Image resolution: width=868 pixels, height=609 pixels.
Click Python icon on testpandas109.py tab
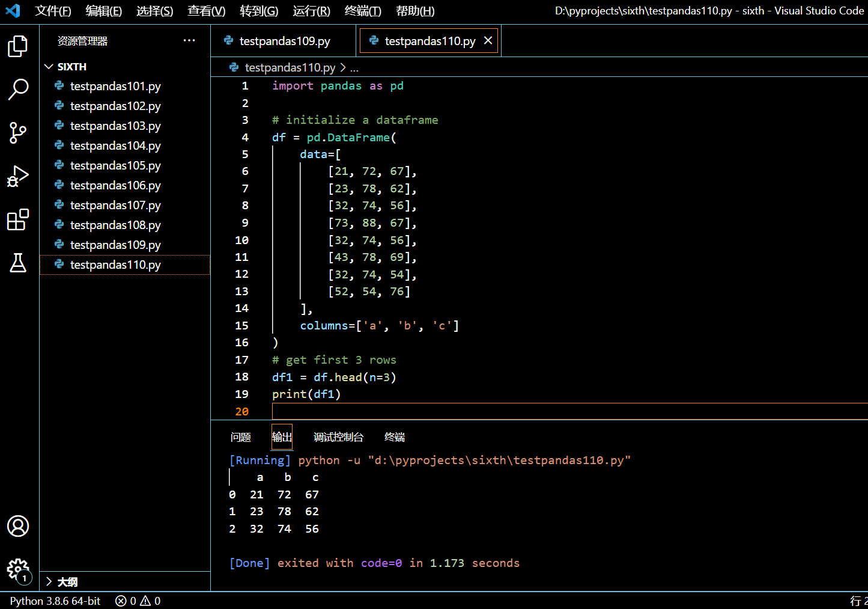(x=229, y=40)
